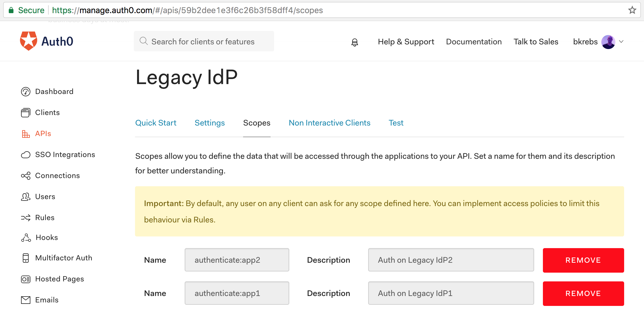Click the Auth on Legacy IdP1 description field
644x310 pixels.
click(451, 293)
